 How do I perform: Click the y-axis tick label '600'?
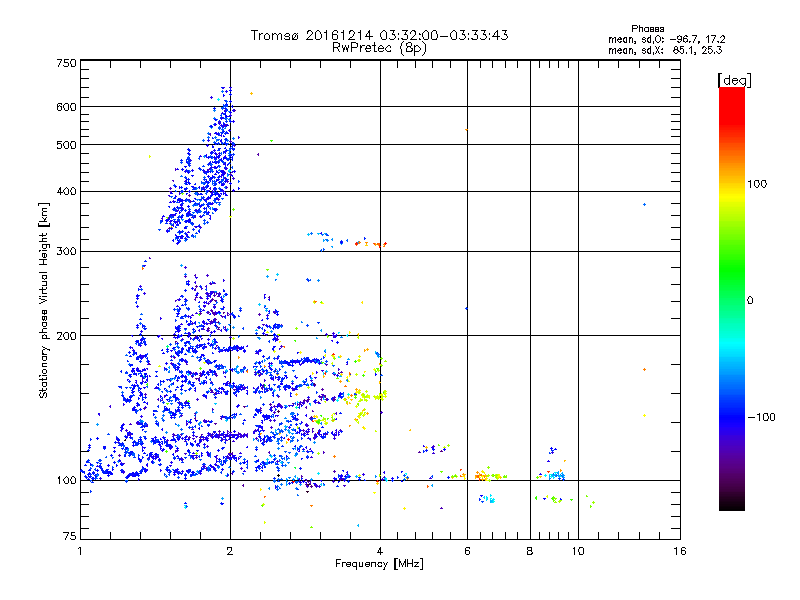(66, 107)
